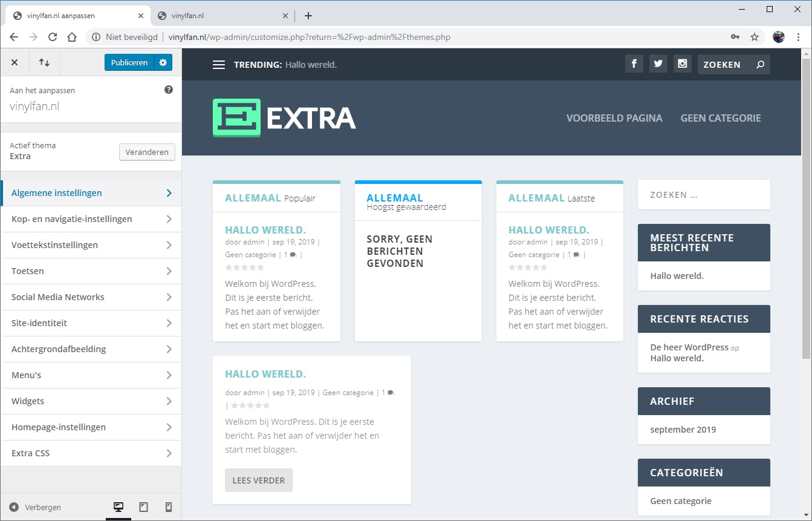Open De heer WordPress comment link

click(x=689, y=347)
